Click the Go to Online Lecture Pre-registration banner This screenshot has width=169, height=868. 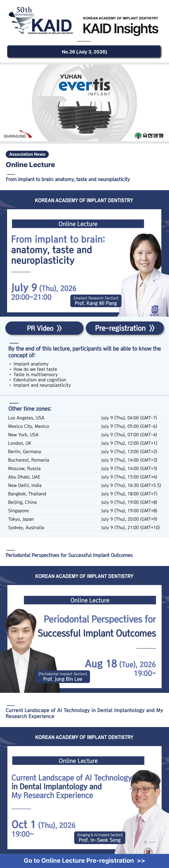coord(84,861)
